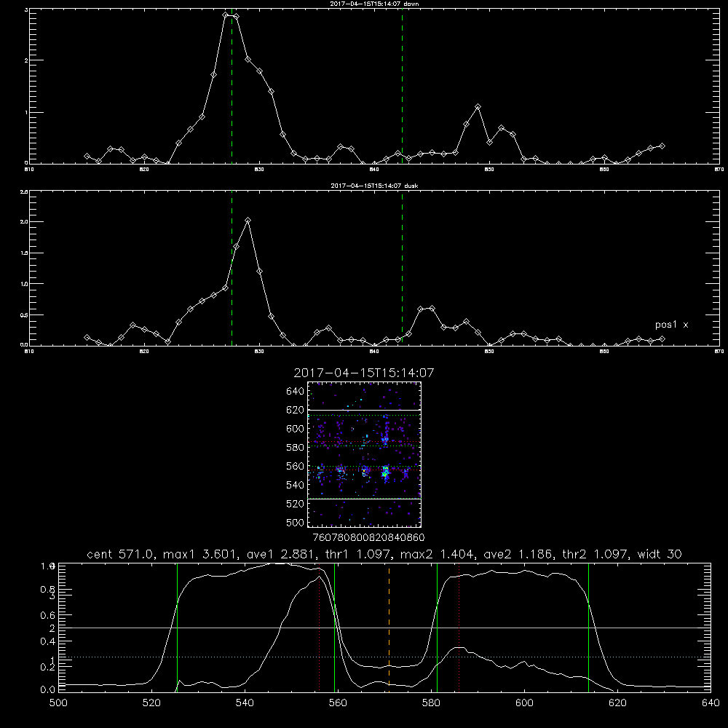
Task: Click the 'thr2 1.097' value in the header
Action: (x=596, y=554)
